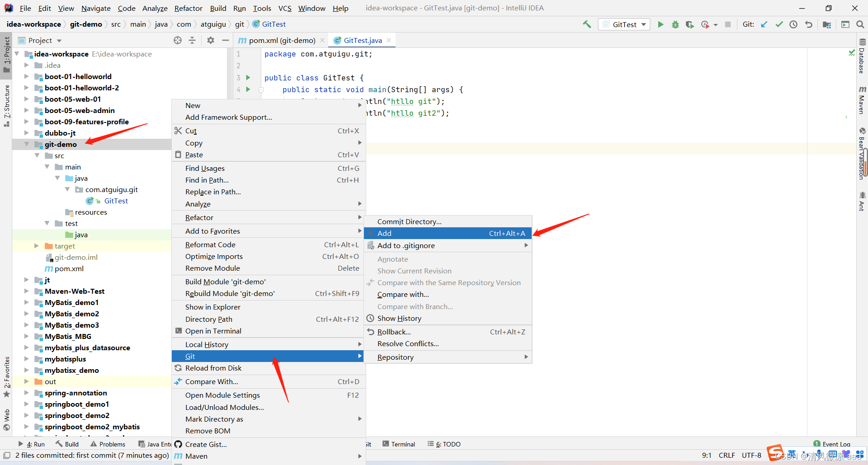This screenshot has height=465, width=868.
Task: Click UTF-8 encoding in status bar
Action: click(x=751, y=455)
